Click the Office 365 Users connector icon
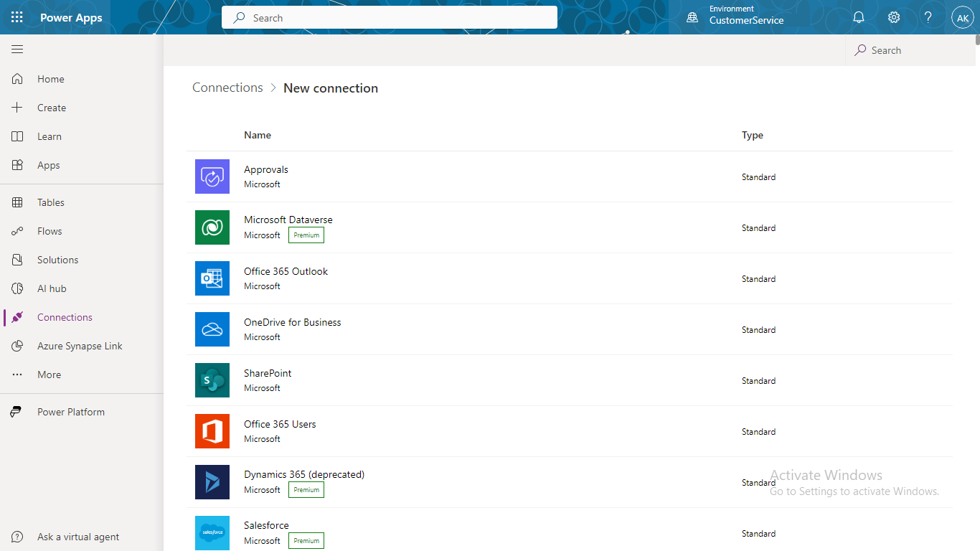Image resolution: width=980 pixels, height=551 pixels. point(212,431)
